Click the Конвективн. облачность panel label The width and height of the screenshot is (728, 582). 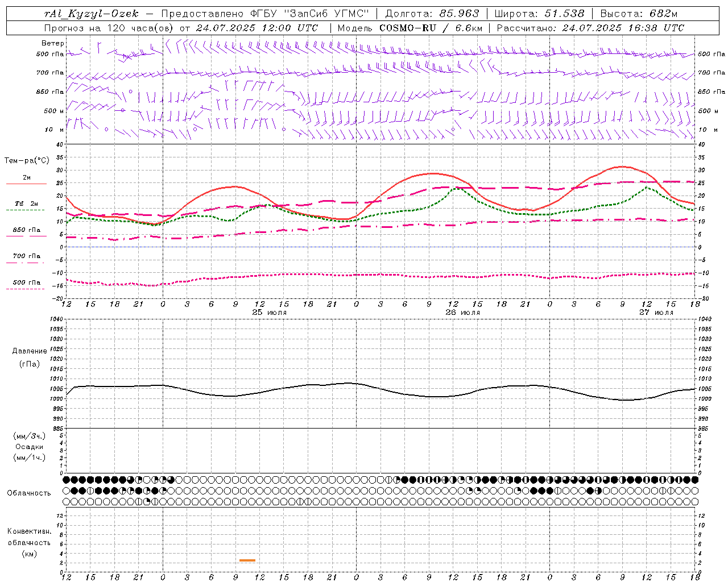[29, 537]
